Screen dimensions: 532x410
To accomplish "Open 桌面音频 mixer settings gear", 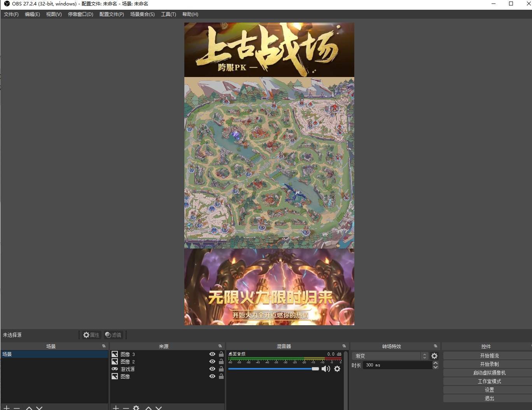I will coord(337,369).
